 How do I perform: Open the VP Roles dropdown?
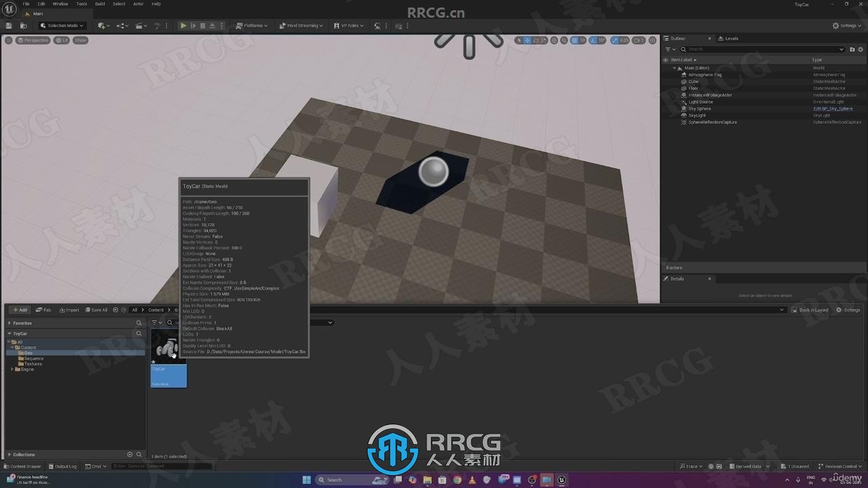tap(349, 26)
